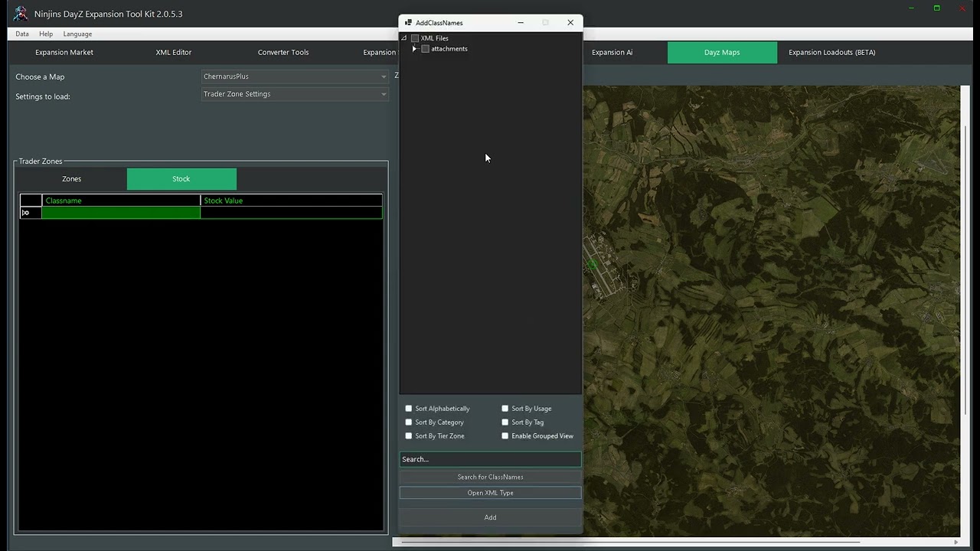Toggle Enable Grouped View
This screenshot has width=980, height=551.
(x=505, y=436)
